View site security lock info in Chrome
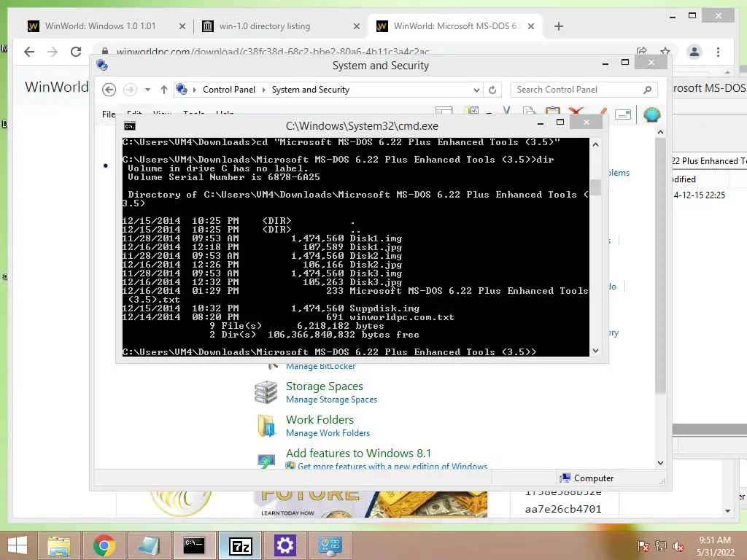Screen dimensions: 747x560 tap(105, 51)
